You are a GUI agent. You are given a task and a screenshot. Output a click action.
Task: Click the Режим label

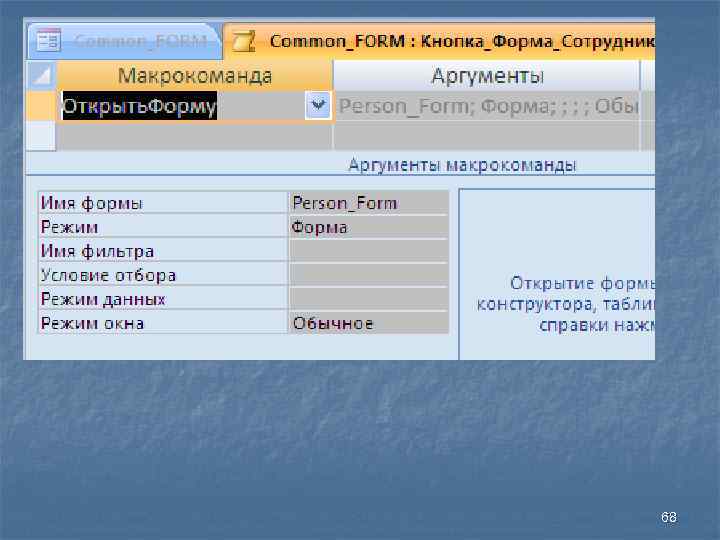point(69,227)
